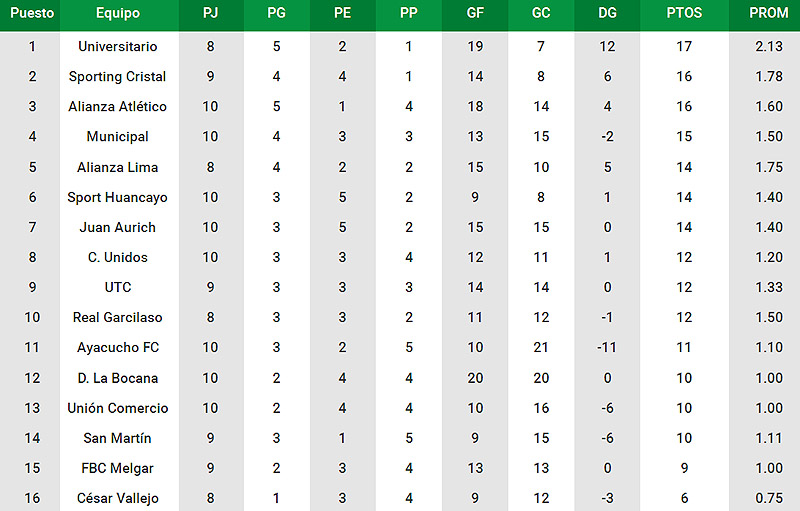Click the FBC Melgar team name
Screen dimensions: 800x511
(117, 468)
